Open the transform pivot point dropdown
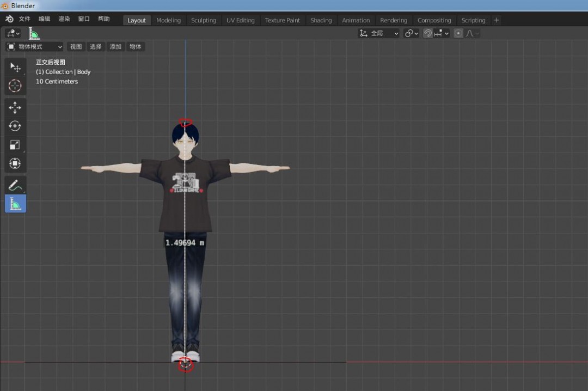Viewport: 588px width, 391px height. coord(412,33)
